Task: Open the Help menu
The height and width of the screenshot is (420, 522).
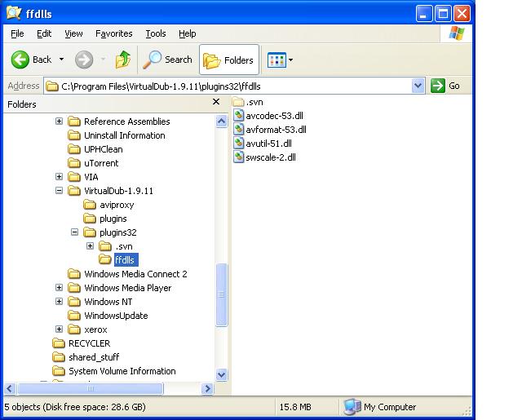Action: tap(187, 33)
